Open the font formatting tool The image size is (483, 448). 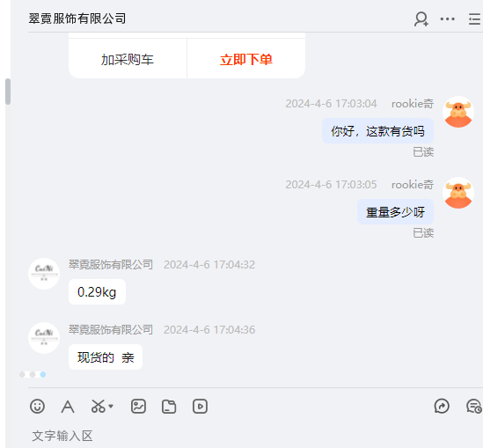click(x=68, y=407)
